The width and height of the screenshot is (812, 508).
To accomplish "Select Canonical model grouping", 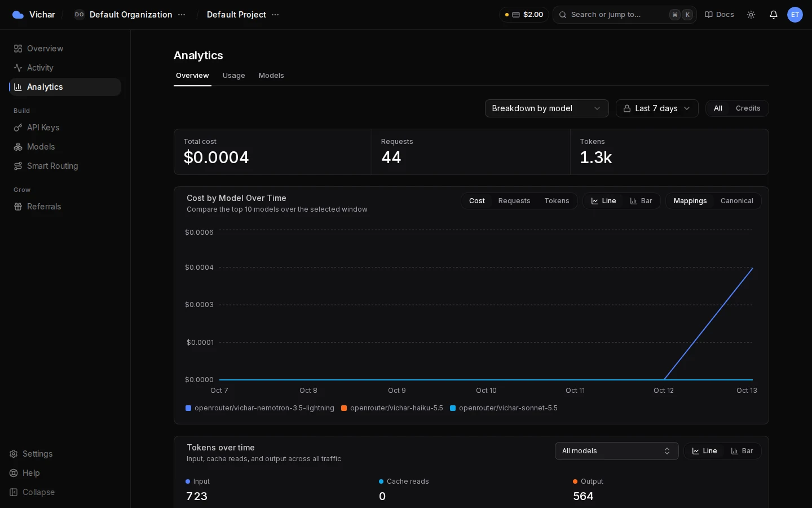I will point(736,201).
